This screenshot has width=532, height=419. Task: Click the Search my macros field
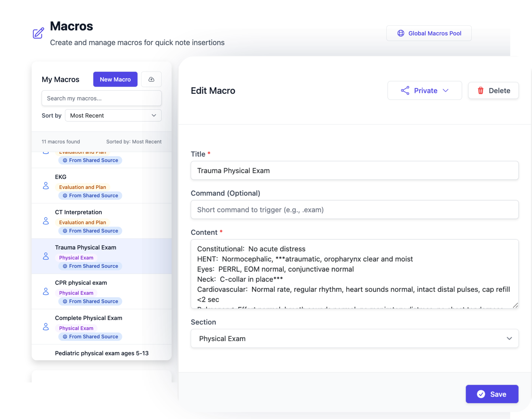point(101,98)
